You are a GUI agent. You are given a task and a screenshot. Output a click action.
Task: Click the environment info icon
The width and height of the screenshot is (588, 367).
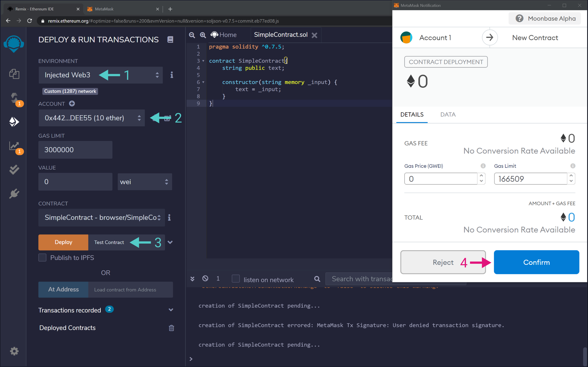[x=172, y=75]
